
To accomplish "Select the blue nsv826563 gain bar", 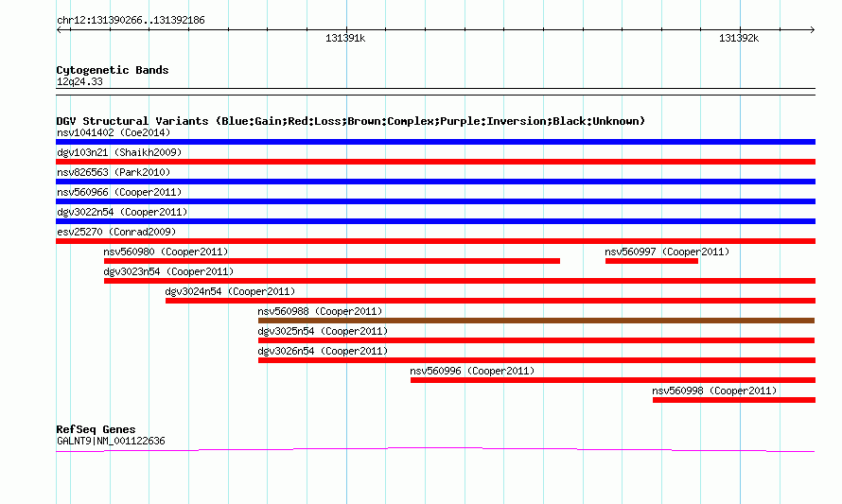I will click(435, 182).
